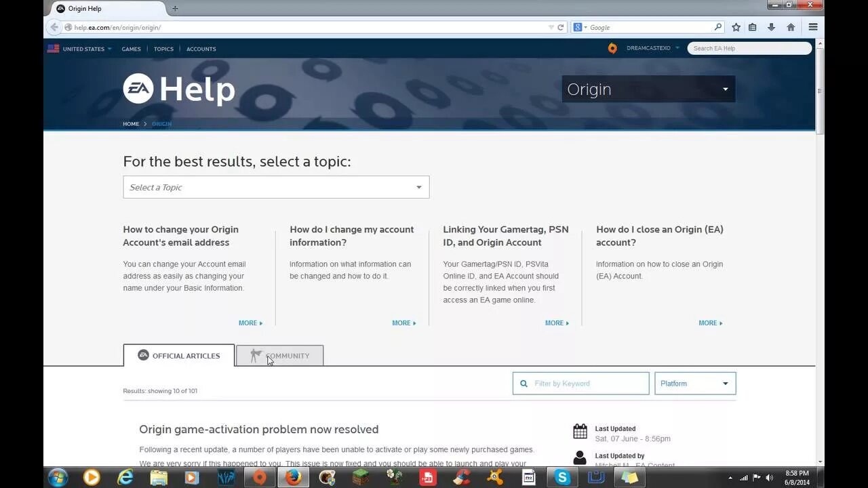Open the Origin product dropdown
868x488 pixels.
648,89
